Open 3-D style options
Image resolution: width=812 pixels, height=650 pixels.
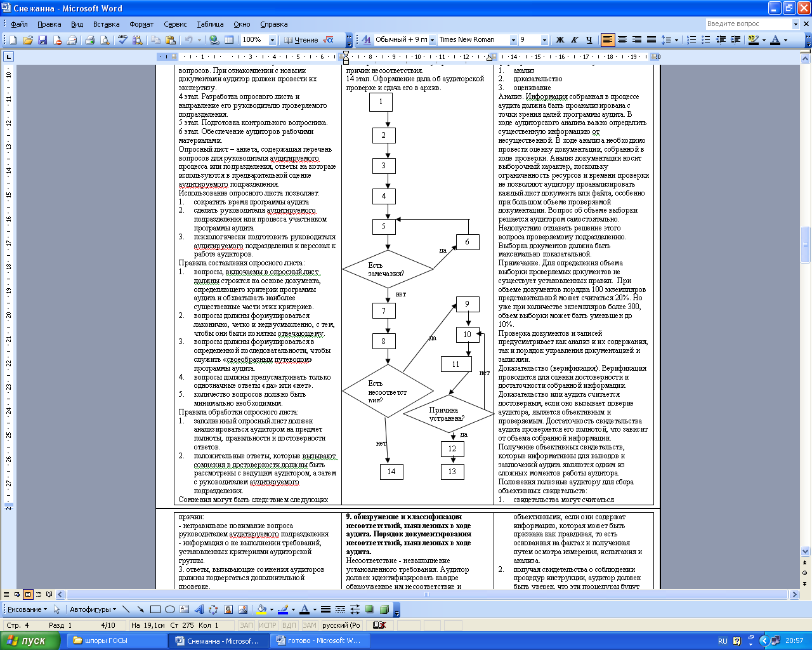click(384, 609)
